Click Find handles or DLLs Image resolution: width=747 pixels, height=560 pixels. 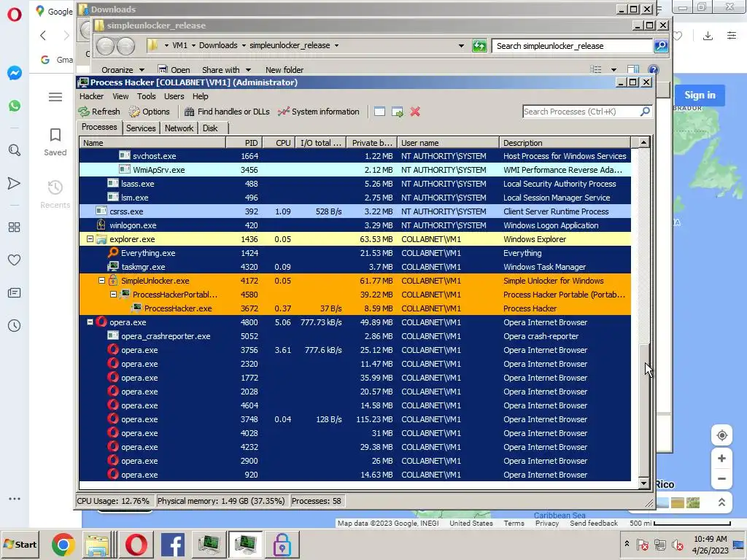coord(227,112)
